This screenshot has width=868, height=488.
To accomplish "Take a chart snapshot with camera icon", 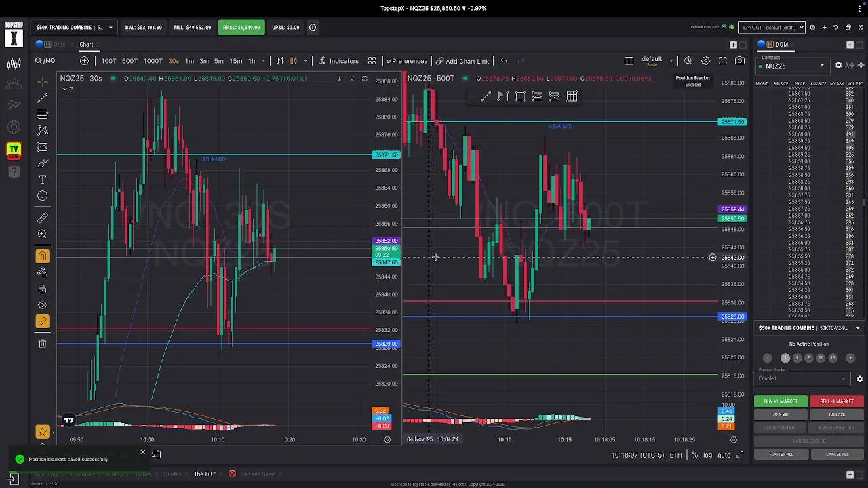I will 740,61.
